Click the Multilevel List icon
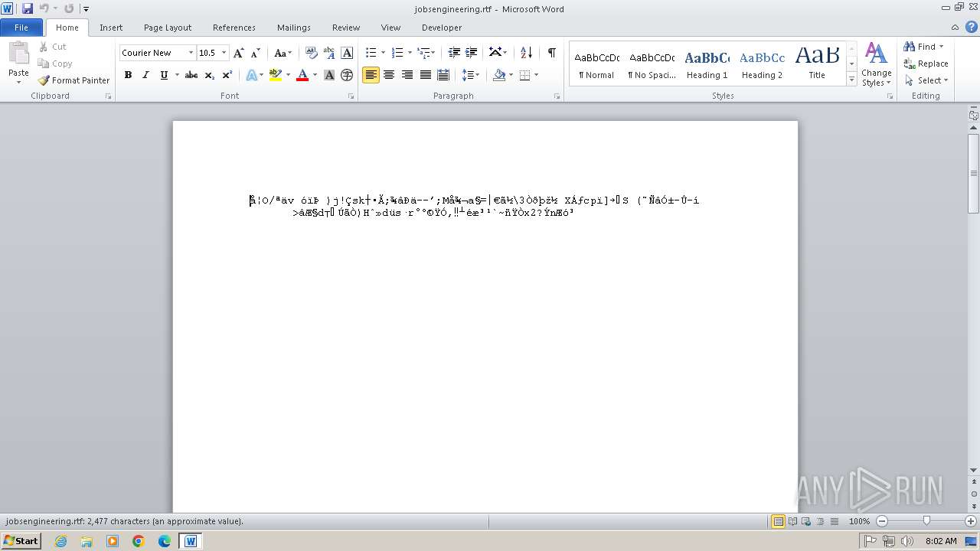The height and width of the screenshot is (551, 980). [423, 53]
